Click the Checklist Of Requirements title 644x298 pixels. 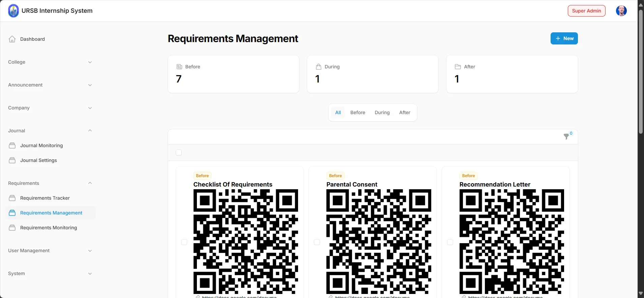233,185
